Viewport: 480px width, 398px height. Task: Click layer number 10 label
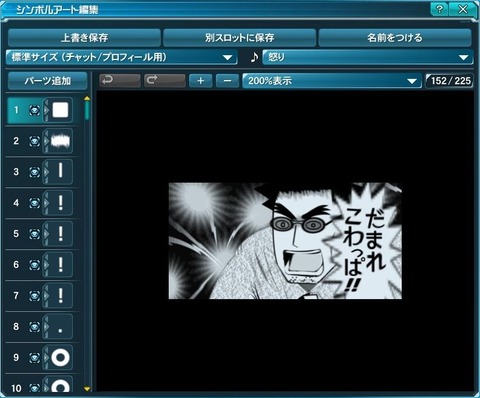[x=16, y=388]
